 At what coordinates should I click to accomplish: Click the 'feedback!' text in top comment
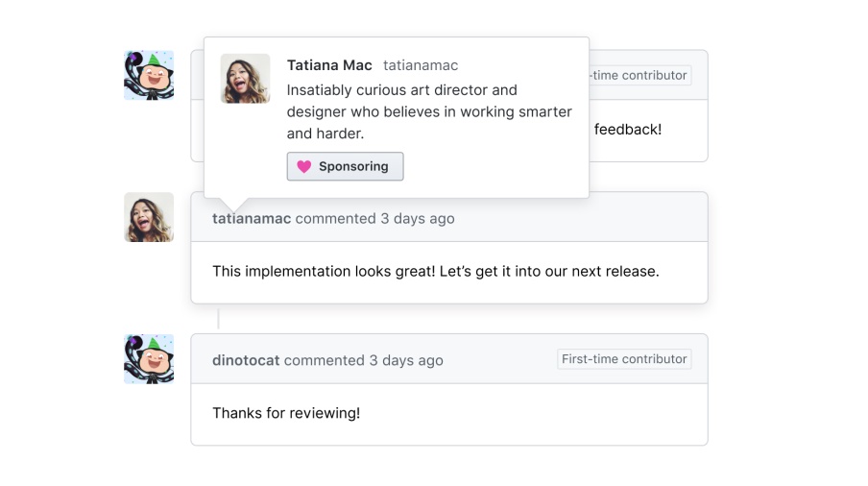click(x=628, y=130)
